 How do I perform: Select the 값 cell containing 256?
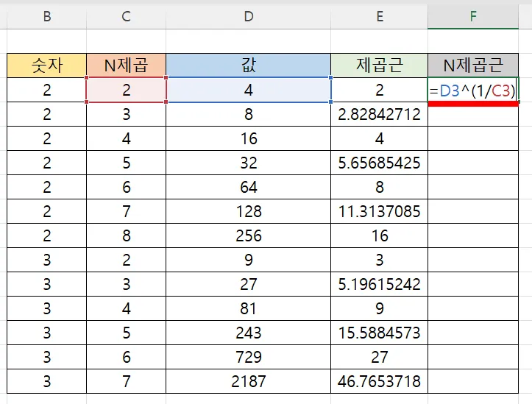[x=249, y=235]
